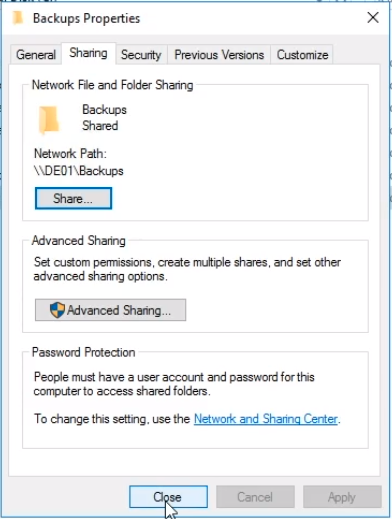Close the dialog using the X icon
Screen dimensions: 392x519
tap(373, 17)
